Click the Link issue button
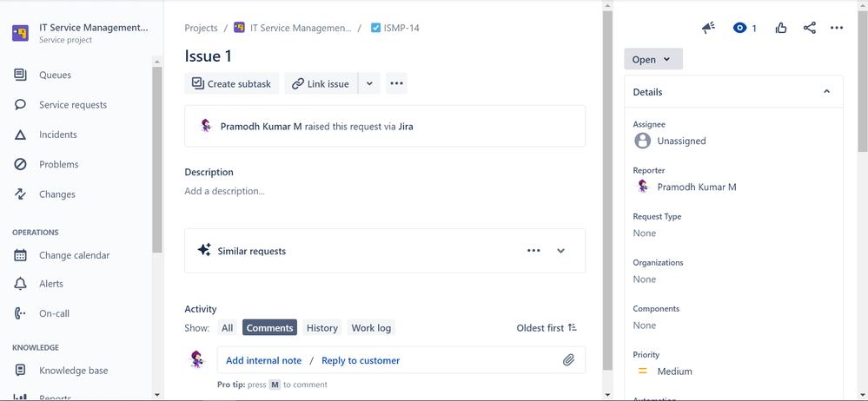The height and width of the screenshot is (401, 868). click(321, 83)
